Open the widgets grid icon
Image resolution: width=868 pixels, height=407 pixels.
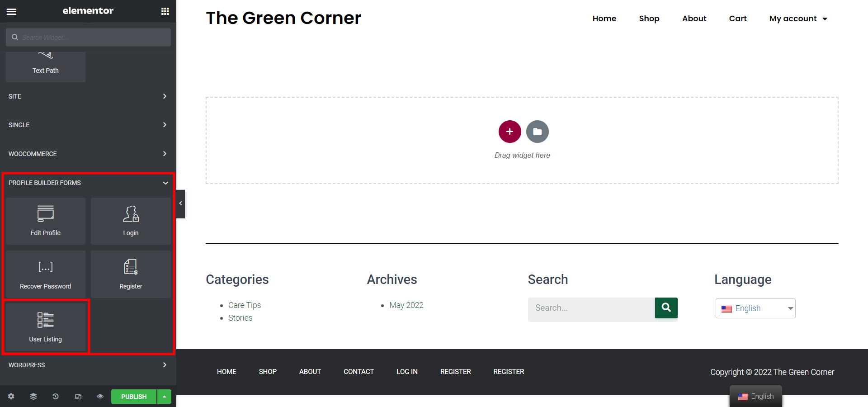tap(165, 11)
